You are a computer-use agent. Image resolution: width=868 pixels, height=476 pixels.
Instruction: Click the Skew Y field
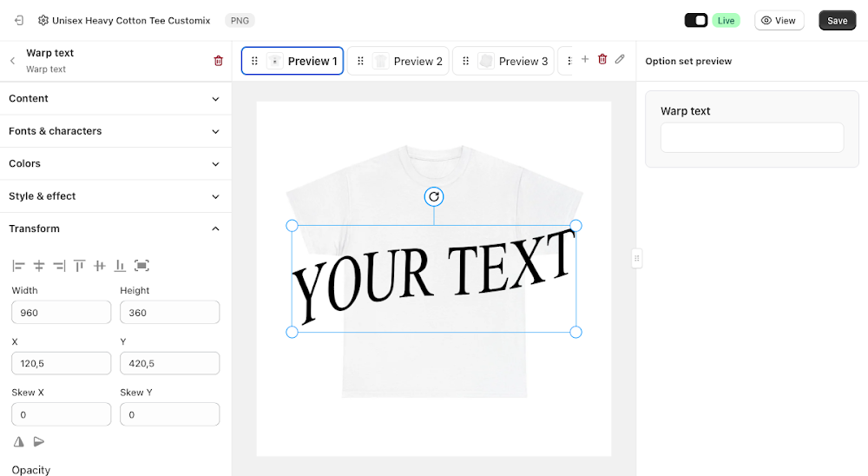coord(170,414)
